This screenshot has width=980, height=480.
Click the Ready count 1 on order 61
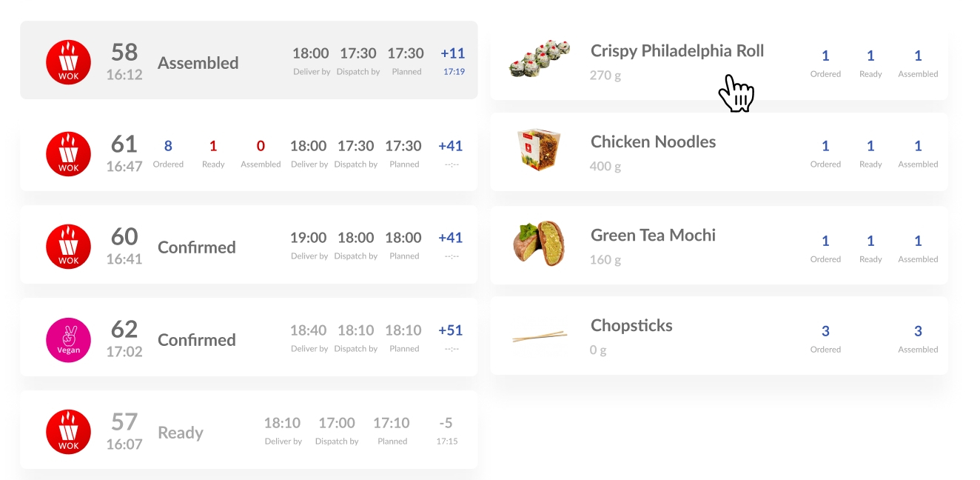(x=213, y=146)
